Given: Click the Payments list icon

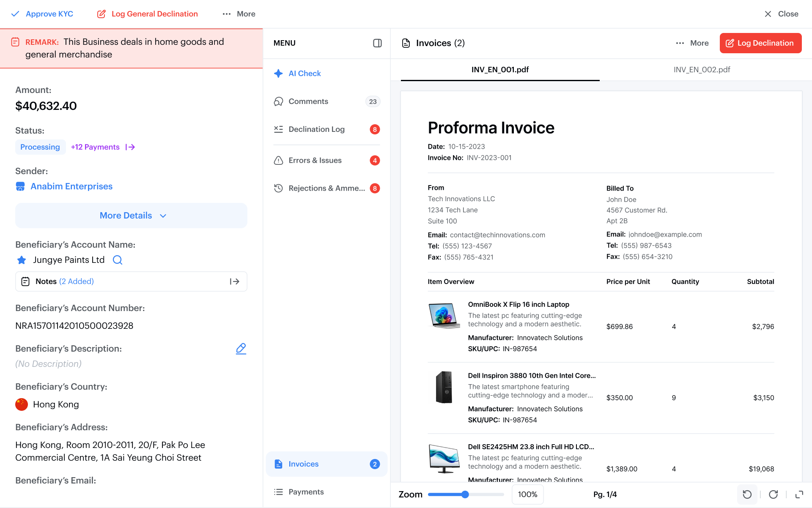Looking at the screenshot, I should (278, 492).
